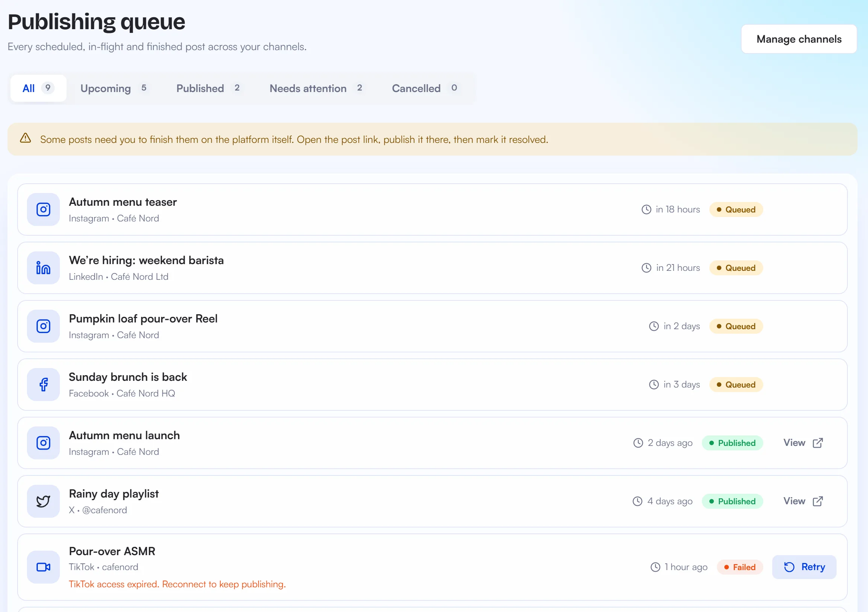Click the 'LinkedIn · Café Nord Ltd' channel text
The image size is (868, 612).
[x=119, y=277]
